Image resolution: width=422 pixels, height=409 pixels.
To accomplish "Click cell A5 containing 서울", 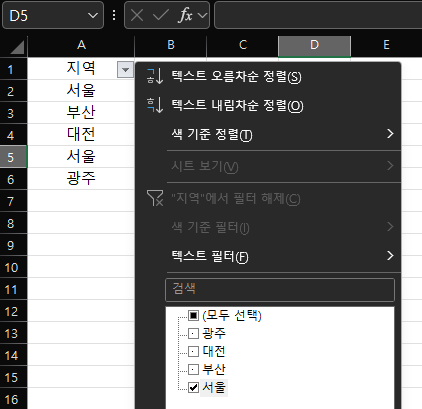I will click(x=81, y=156).
